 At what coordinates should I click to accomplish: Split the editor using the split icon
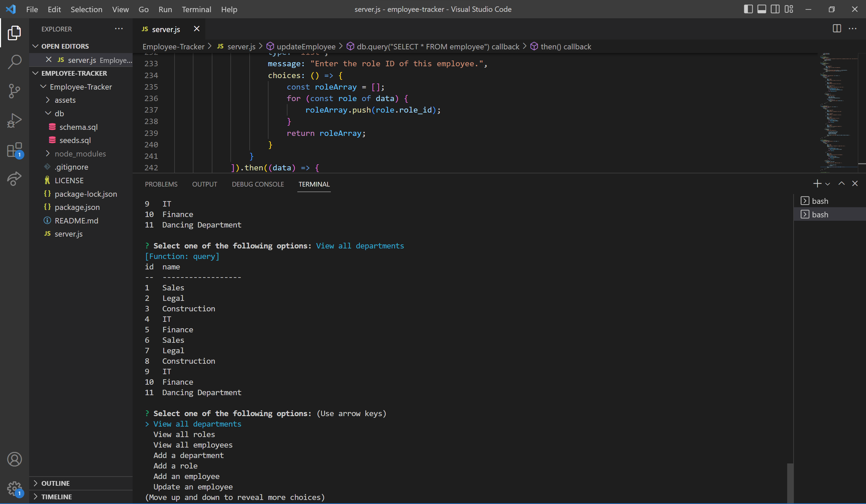point(836,29)
